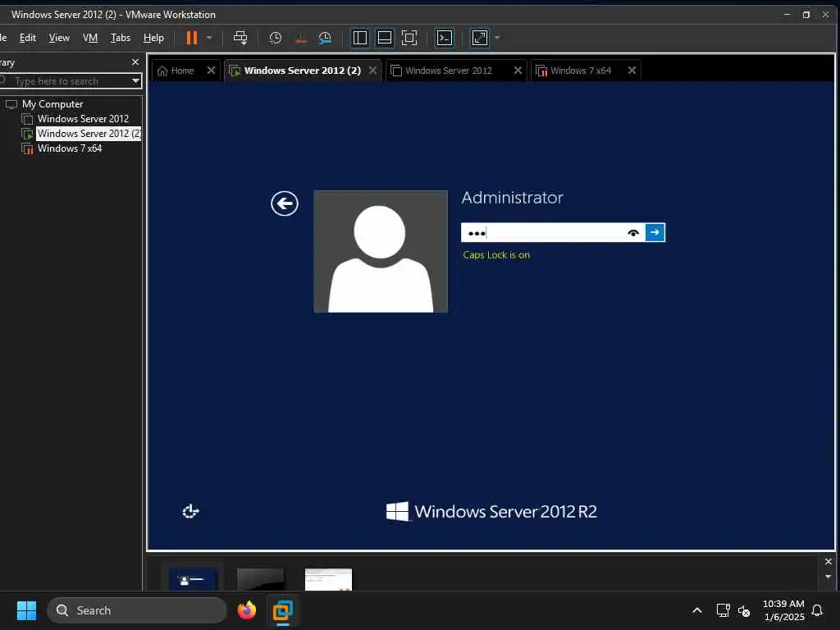Screen dimensions: 840x630
Task: Select the dark second VM thumbnail
Action: pyautogui.click(x=260, y=579)
